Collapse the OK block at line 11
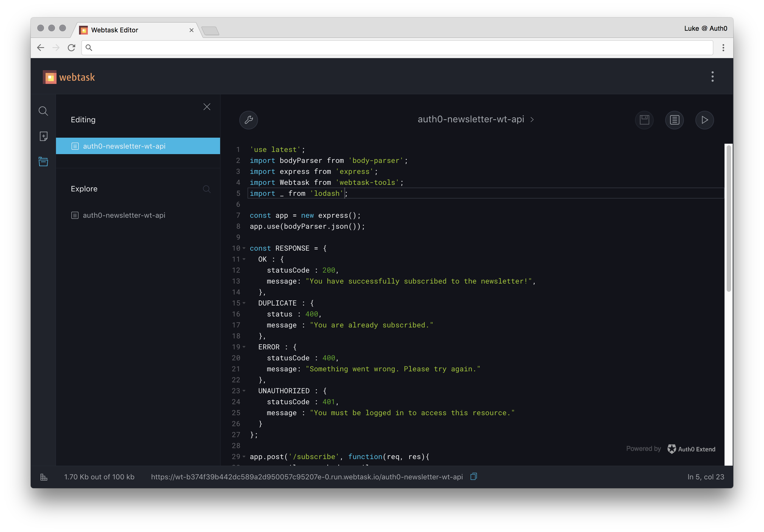The height and width of the screenshot is (532, 764). (244, 259)
